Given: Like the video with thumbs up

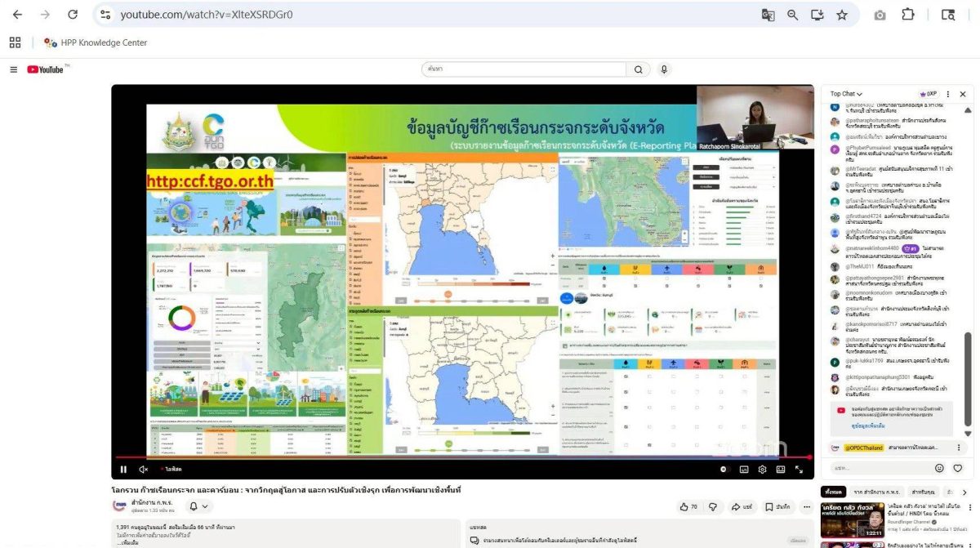Looking at the screenshot, I should tap(688, 507).
